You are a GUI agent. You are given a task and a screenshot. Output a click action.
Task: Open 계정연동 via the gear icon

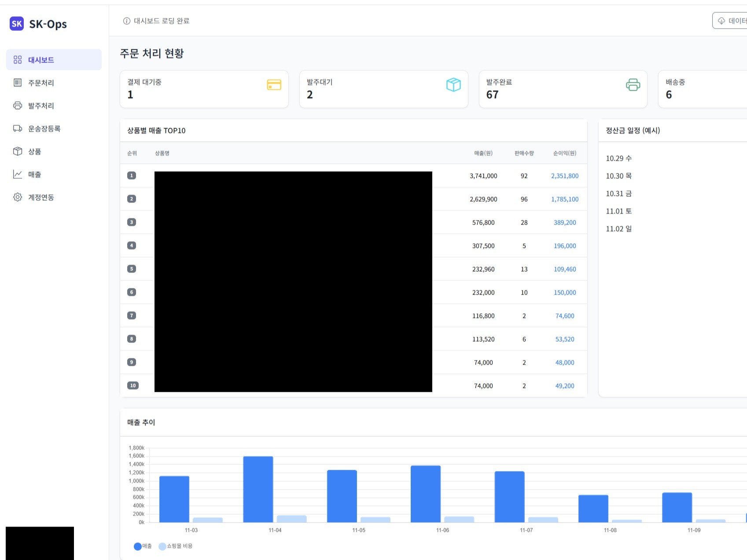(x=18, y=197)
